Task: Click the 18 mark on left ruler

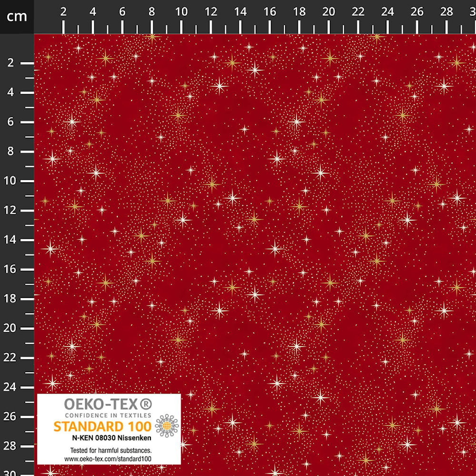Action: point(10,298)
